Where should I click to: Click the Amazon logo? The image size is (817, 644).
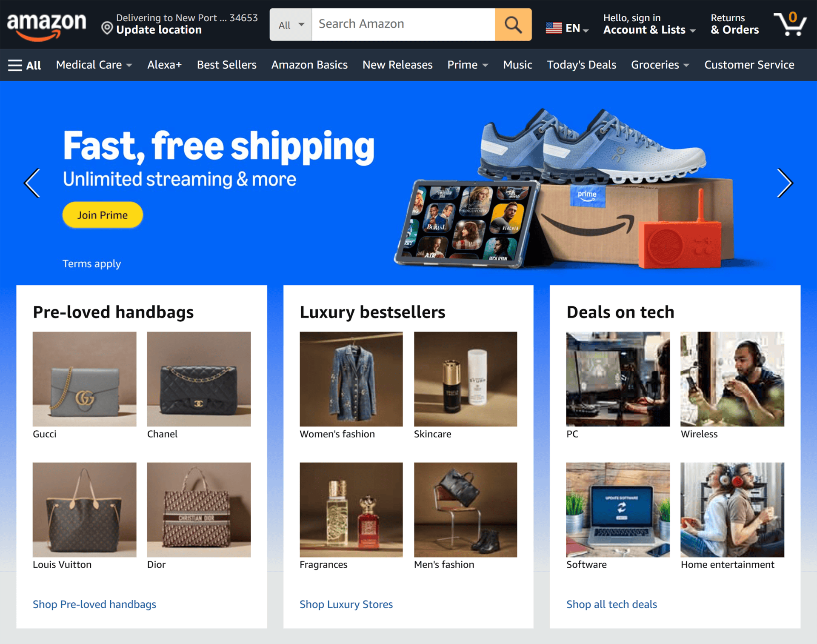pyautogui.click(x=46, y=26)
